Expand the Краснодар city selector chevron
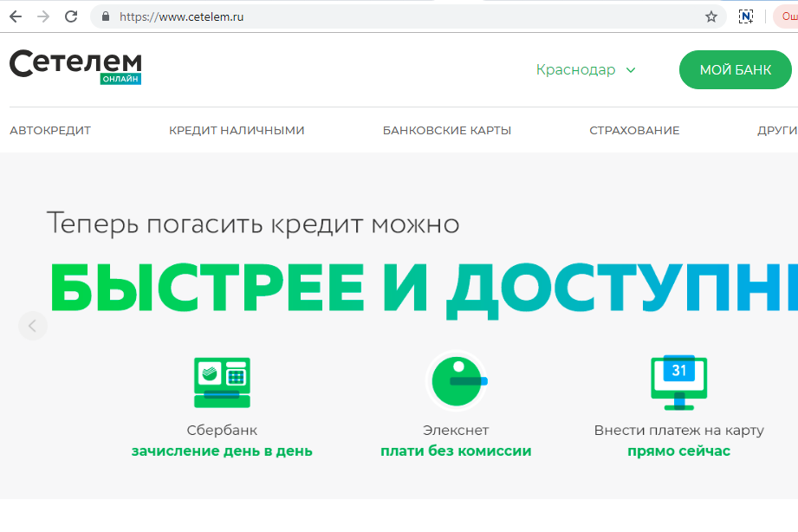Viewport: 798px width, 532px height. pyautogui.click(x=631, y=70)
